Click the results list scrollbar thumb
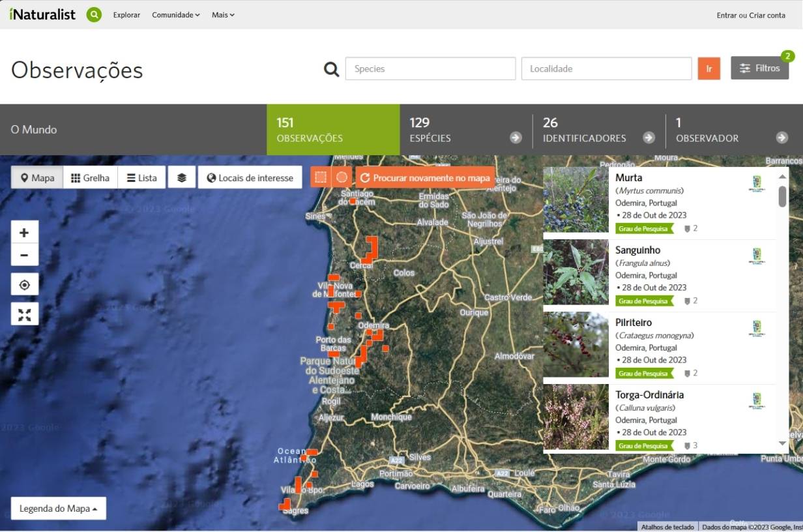 (x=782, y=196)
